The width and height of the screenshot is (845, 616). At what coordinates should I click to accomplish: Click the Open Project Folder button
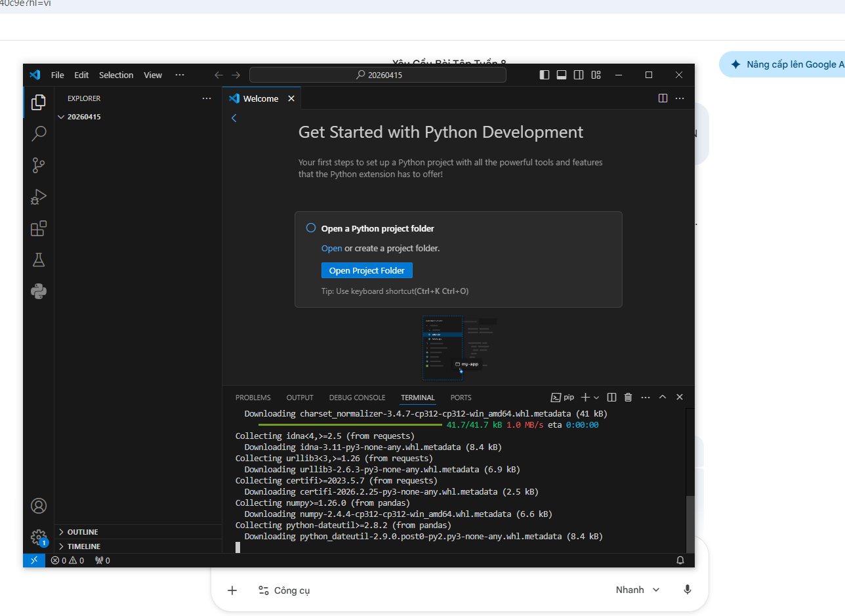(x=367, y=270)
